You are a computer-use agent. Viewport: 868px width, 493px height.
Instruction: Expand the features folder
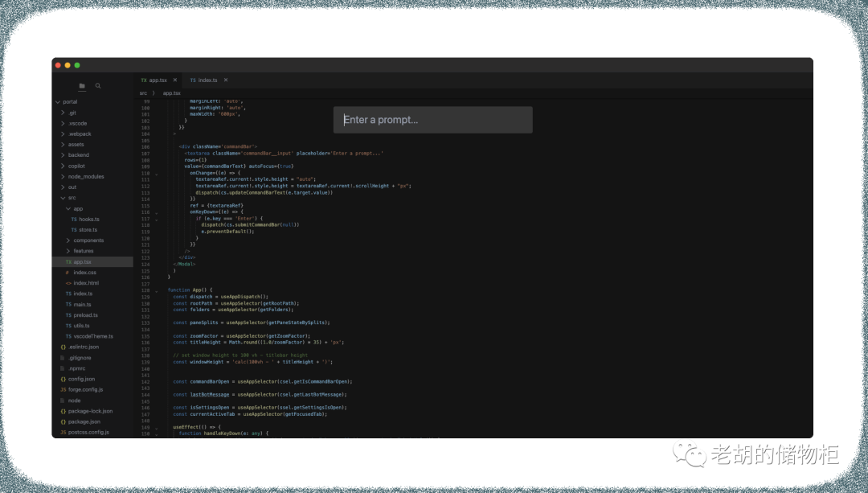coord(68,251)
